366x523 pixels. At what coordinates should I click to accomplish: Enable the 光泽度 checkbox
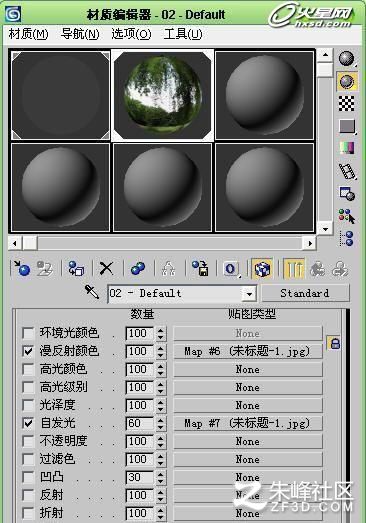(x=28, y=405)
